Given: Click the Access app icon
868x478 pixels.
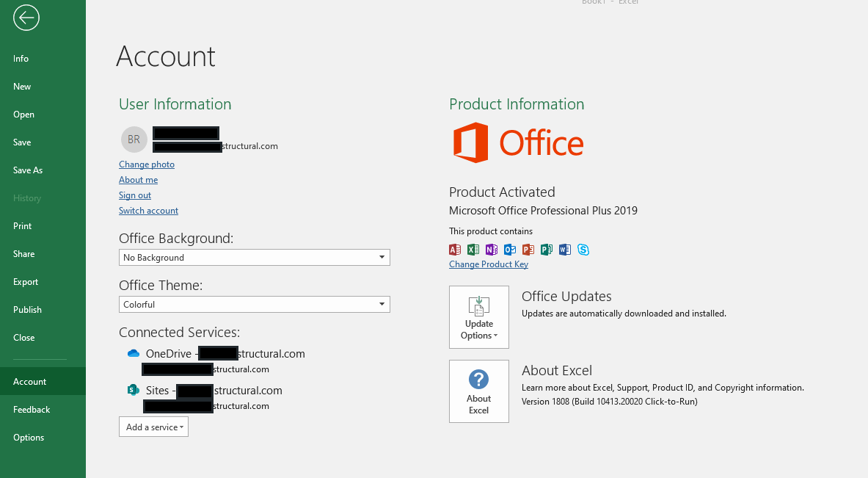Looking at the screenshot, I should tap(455, 249).
